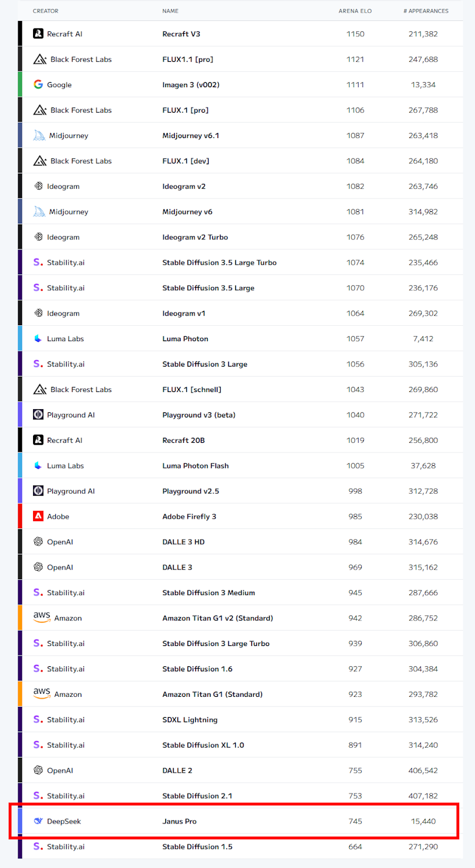Viewport: 475px width, 868px height.
Task: Sort by the # Appearances column header
Action: (x=426, y=11)
